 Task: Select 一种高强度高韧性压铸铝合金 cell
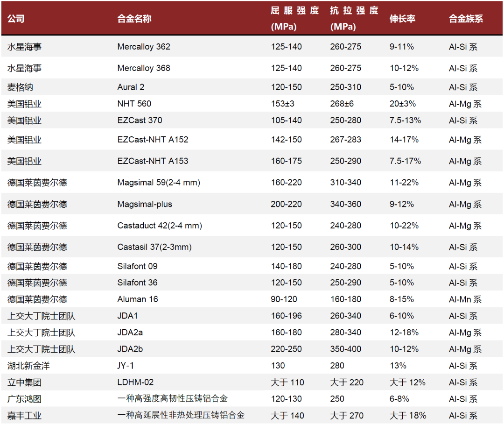tap(172, 399)
